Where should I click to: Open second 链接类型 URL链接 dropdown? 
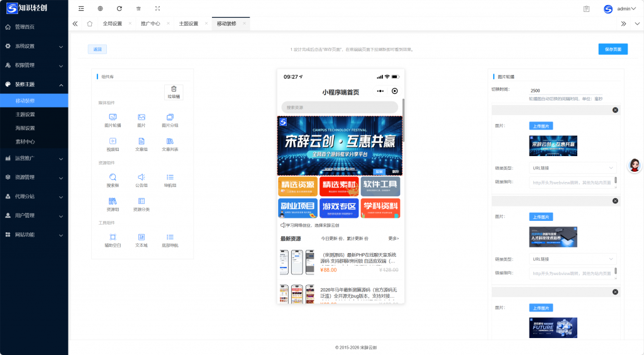point(573,259)
